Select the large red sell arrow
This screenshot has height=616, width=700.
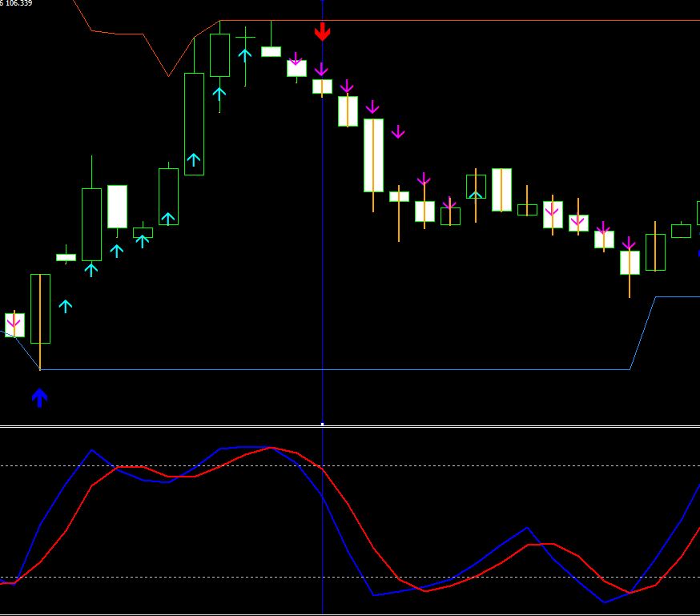pyautogui.click(x=322, y=31)
